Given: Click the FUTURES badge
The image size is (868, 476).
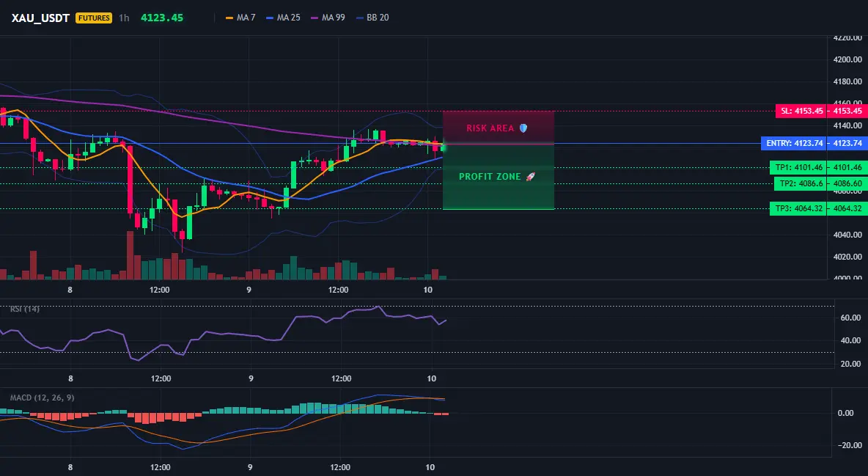Looking at the screenshot, I should 94,18.
